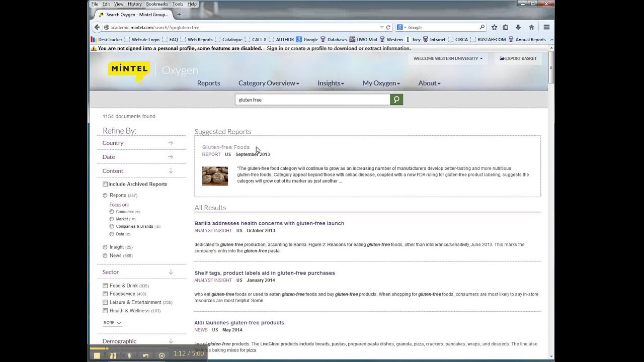This screenshot has width=644, height=362.
Task: Open the Tools menu
Action: coord(178,4)
